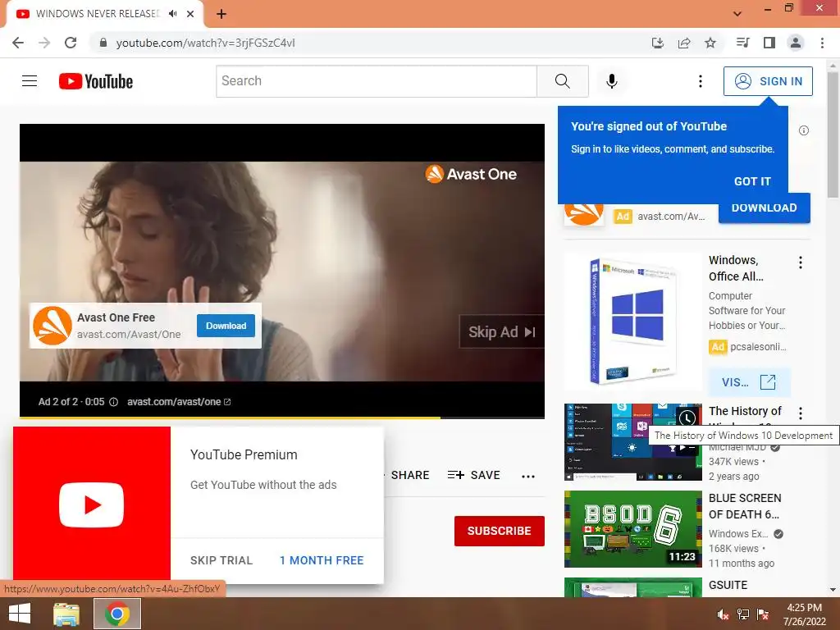Screen dimensions: 840x630
Task: Click SKIP TRIAL in Premium popup
Action: pyautogui.click(x=221, y=560)
